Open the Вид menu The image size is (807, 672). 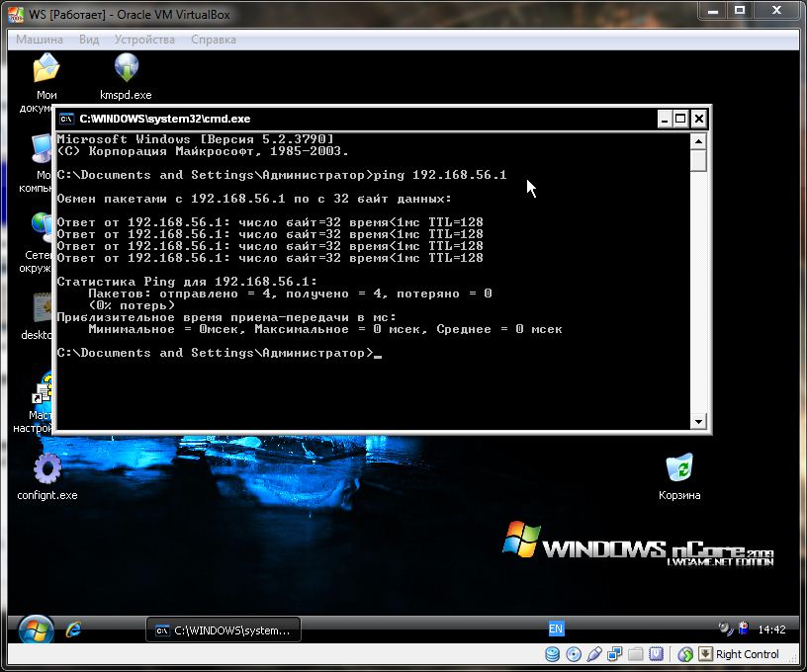point(89,40)
